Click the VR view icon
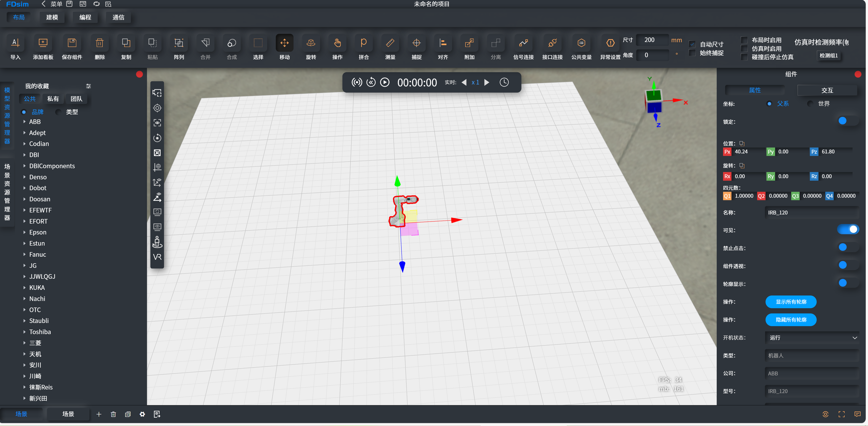 [157, 257]
